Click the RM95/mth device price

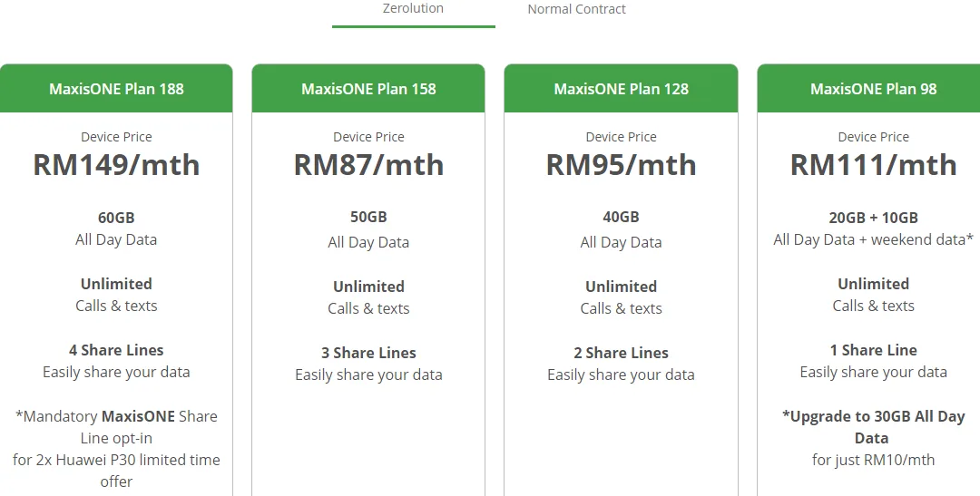[621, 165]
